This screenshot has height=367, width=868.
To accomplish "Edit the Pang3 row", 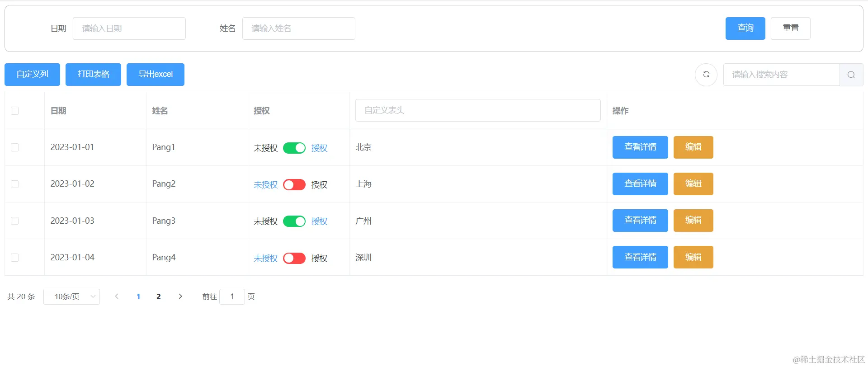I will 693,221.
